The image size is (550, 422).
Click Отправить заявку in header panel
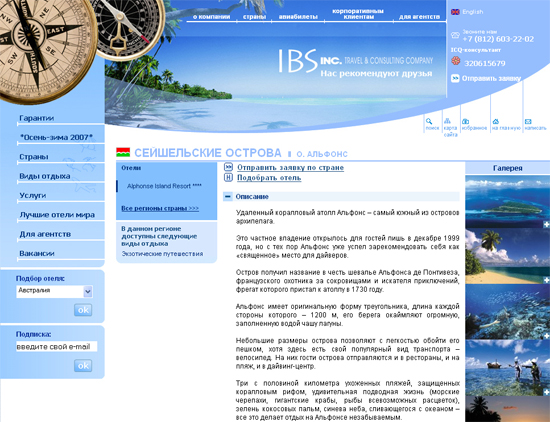491,79
